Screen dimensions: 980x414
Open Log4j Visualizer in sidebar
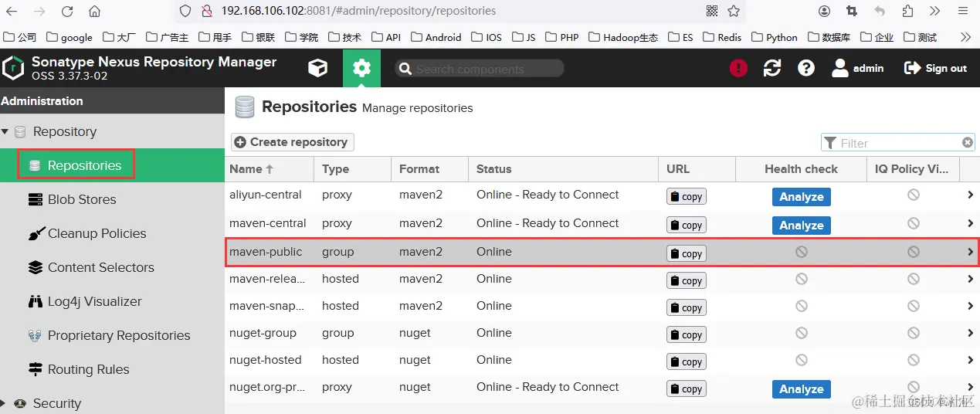click(x=84, y=301)
